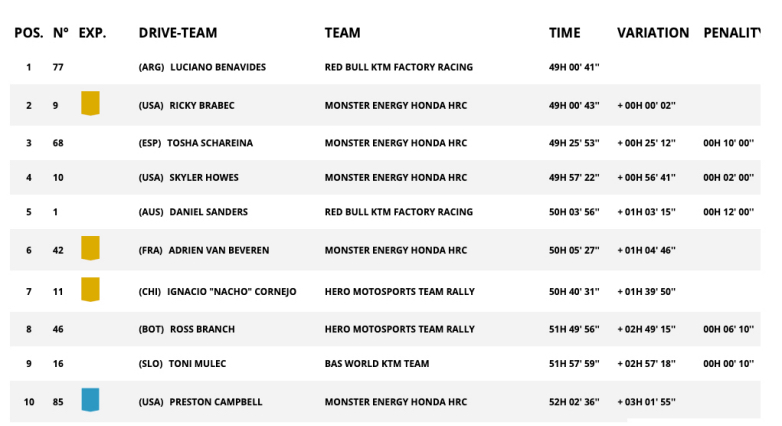Click the blue badge beside Preston Campbell
Screen dimensions: 782x426
tap(90, 400)
